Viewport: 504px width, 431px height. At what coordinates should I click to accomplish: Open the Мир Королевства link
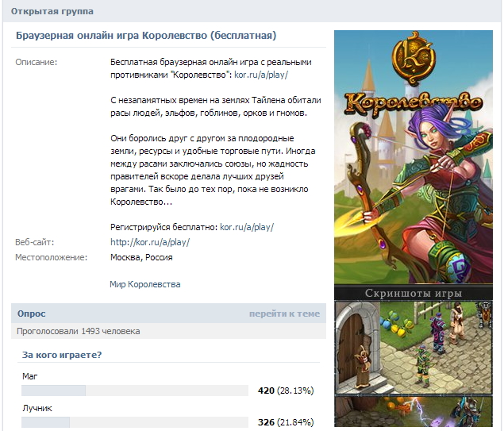coord(145,284)
